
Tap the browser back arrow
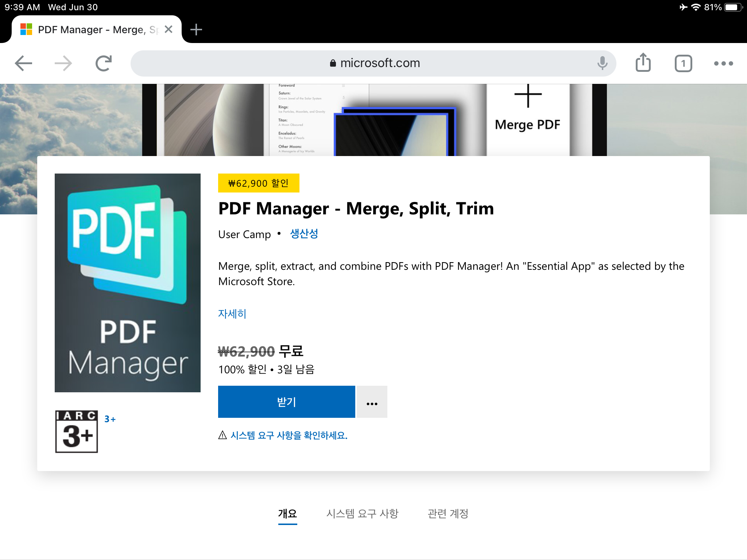pos(24,63)
